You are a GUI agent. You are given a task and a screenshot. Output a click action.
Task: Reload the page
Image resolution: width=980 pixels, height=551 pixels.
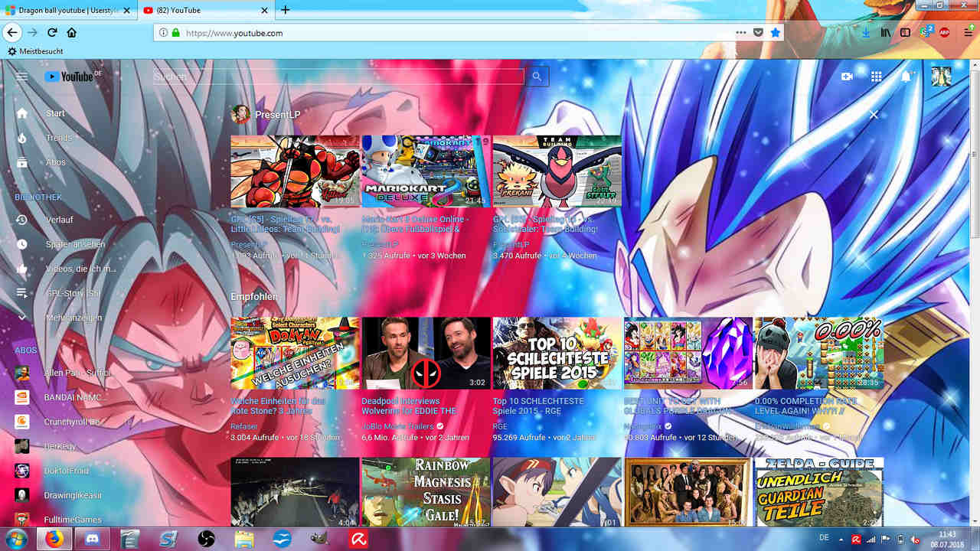point(52,33)
